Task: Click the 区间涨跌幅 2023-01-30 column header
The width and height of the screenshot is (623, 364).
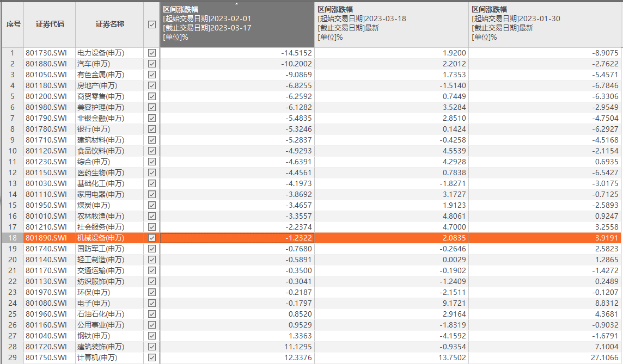Action: [x=546, y=24]
